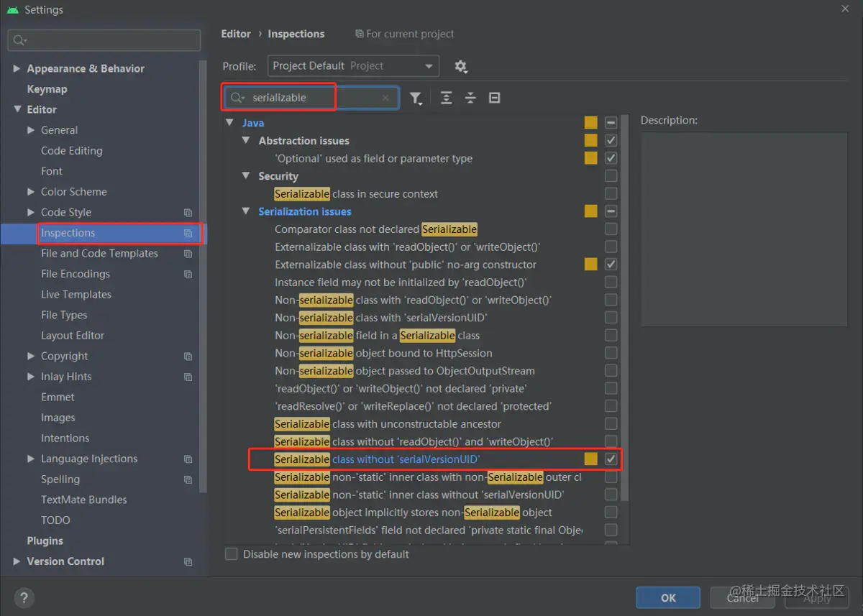863x616 pixels.
Task: Open the Profile Project Default dropdown
Action: pos(353,66)
